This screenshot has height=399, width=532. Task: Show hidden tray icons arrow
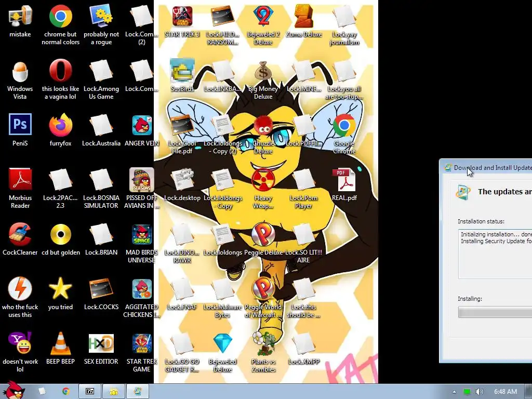454,392
